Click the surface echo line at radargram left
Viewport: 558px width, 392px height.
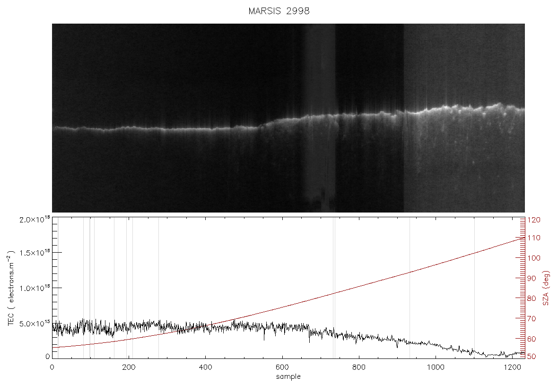coord(89,128)
